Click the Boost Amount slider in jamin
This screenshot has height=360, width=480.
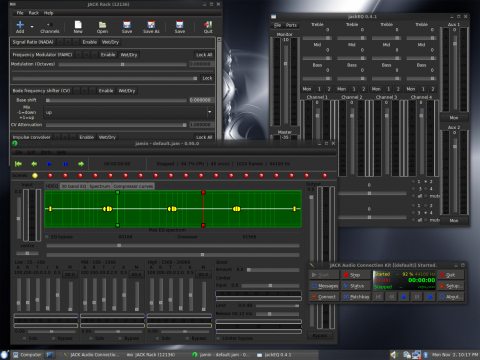[x=273, y=270]
